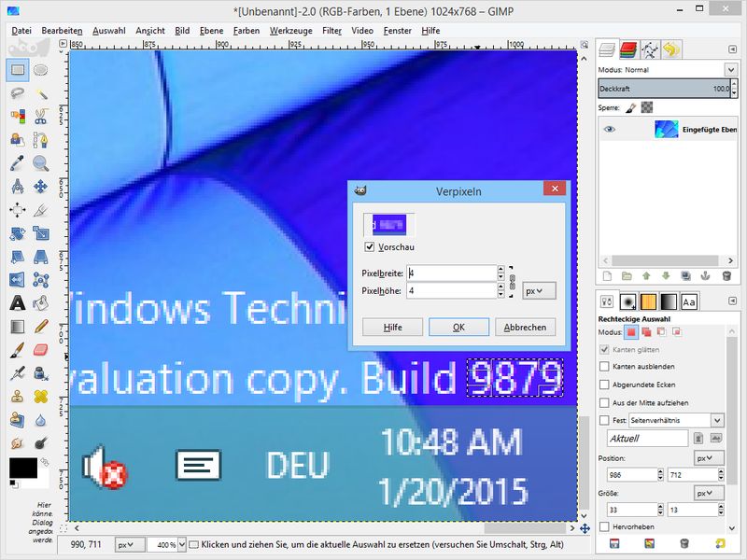Pick the Pencil tool
The width and height of the screenshot is (747, 560).
tap(41, 326)
